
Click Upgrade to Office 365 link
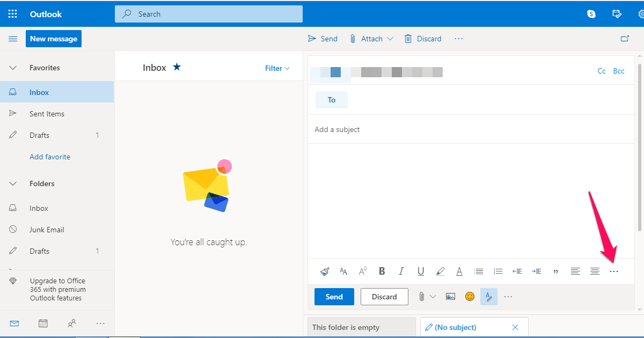pyautogui.click(x=57, y=289)
